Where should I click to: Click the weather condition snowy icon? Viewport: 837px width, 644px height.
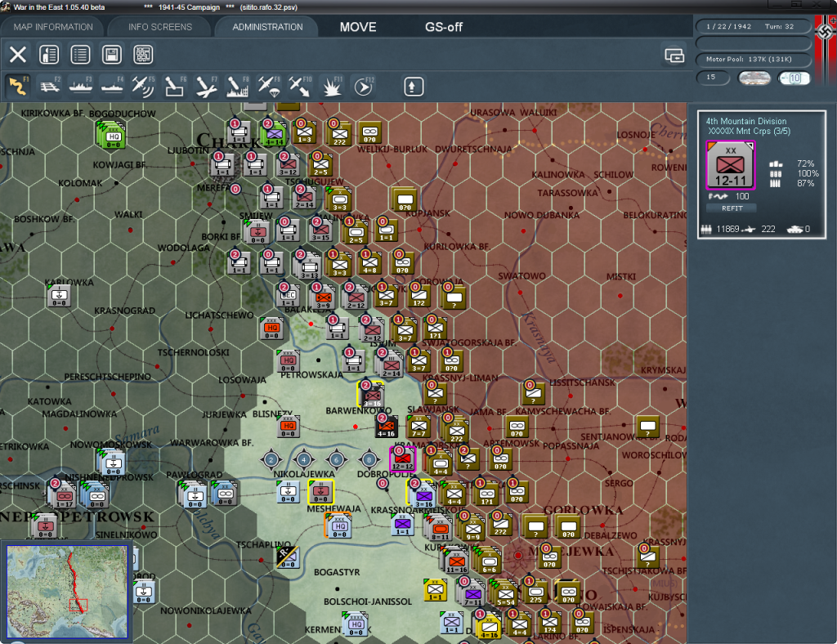tap(754, 78)
